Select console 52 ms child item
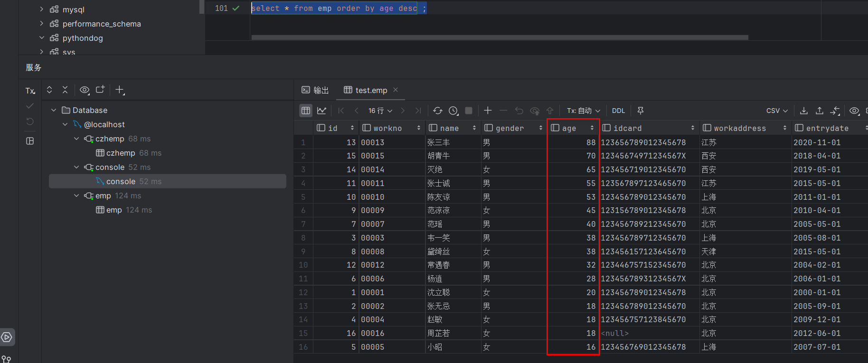This screenshot has height=363, width=868. (167, 181)
